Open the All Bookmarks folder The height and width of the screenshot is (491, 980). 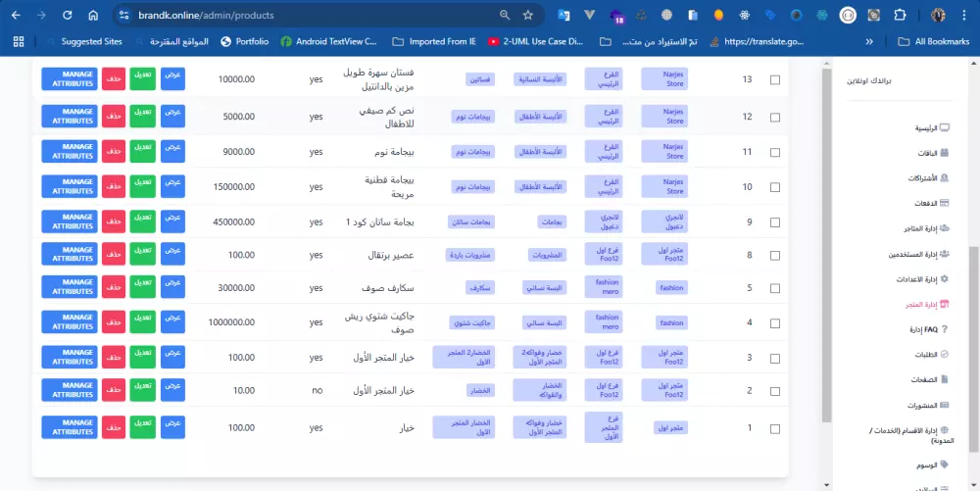coord(933,42)
